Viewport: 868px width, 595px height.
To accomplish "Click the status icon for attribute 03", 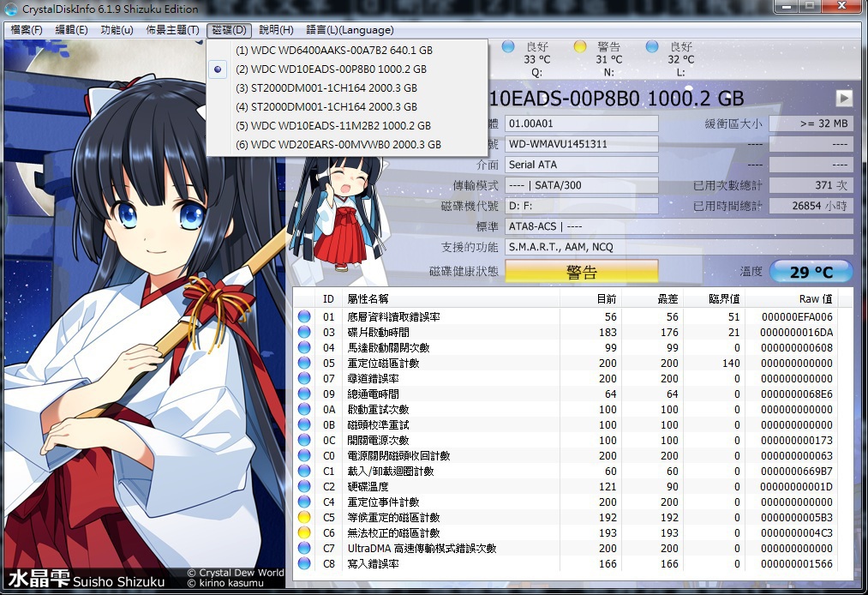I will coord(304,332).
